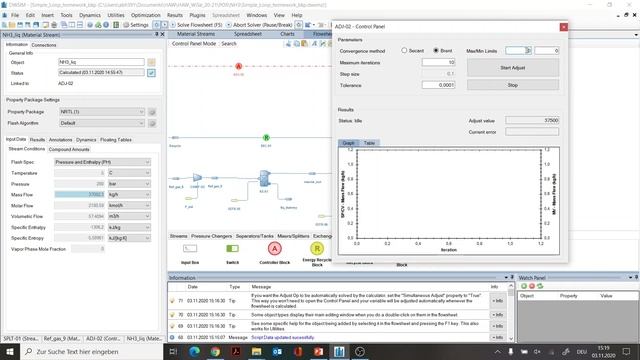Open the Utilities menu

tap(116, 15)
